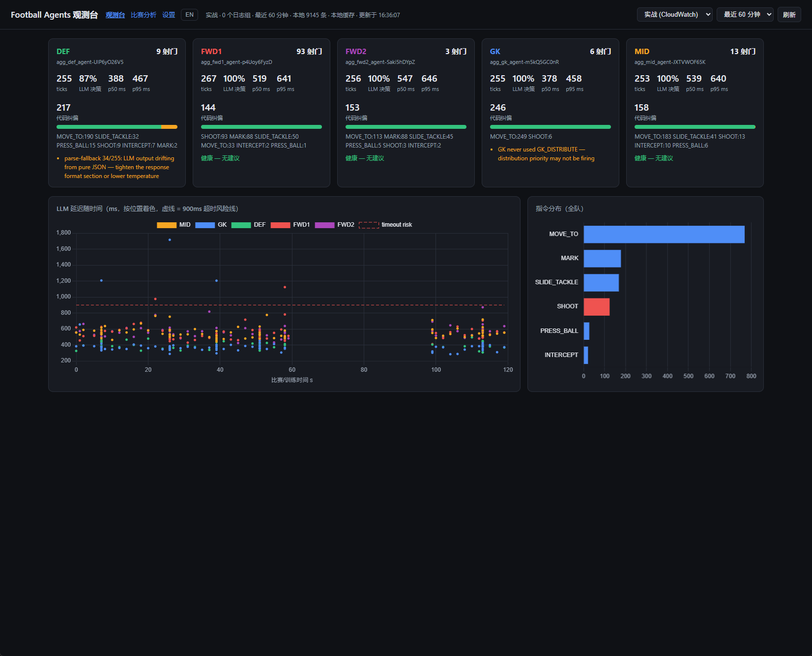This screenshot has height=656, width=812.
Task: Click 健康 — 无建议 status on MID card
Action: (x=654, y=158)
